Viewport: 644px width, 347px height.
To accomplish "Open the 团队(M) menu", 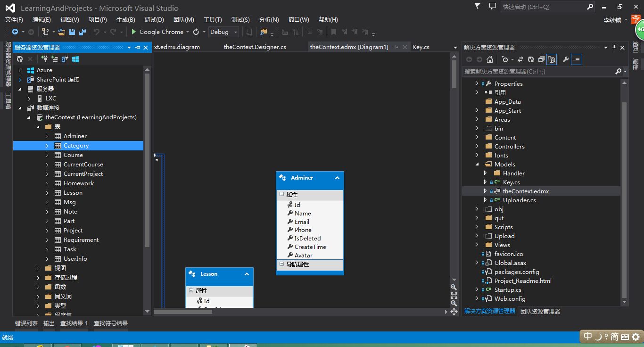I will click(x=184, y=19).
